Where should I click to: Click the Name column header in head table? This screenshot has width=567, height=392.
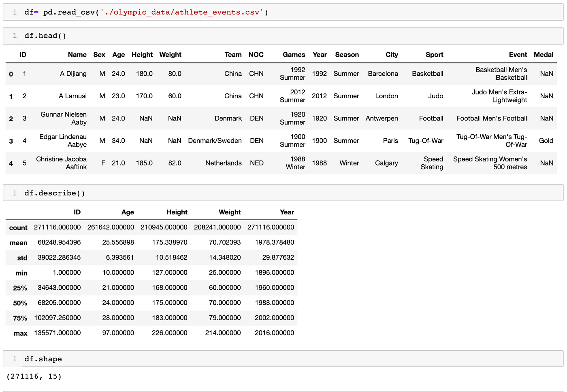point(77,55)
